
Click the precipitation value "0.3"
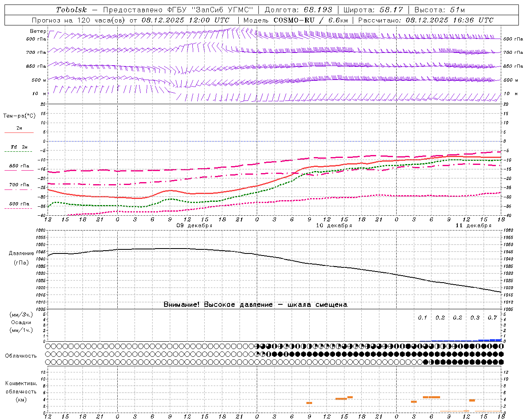point(475,318)
